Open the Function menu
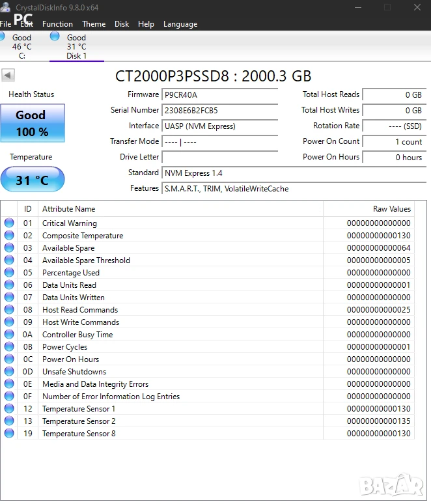This screenshot has width=431, height=504. (x=57, y=24)
